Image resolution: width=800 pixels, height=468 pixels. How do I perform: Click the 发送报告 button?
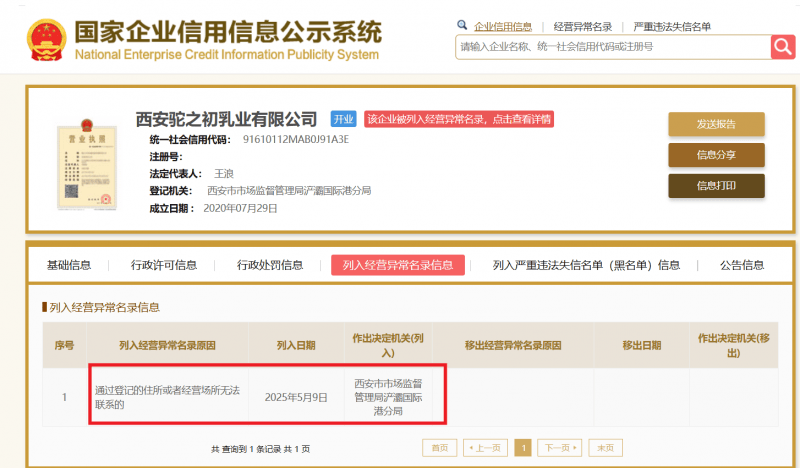[x=716, y=124]
